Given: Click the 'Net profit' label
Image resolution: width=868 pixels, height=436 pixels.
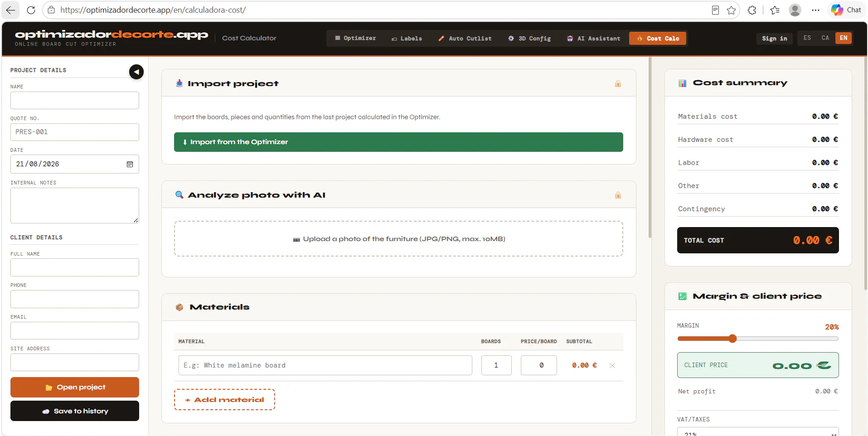Looking at the screenshot, I should coord(697,391).
